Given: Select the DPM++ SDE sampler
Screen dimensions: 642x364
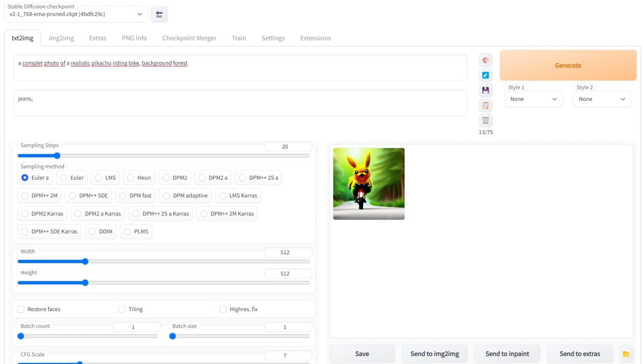Looking at the screenshot, I should coord(88,196).
